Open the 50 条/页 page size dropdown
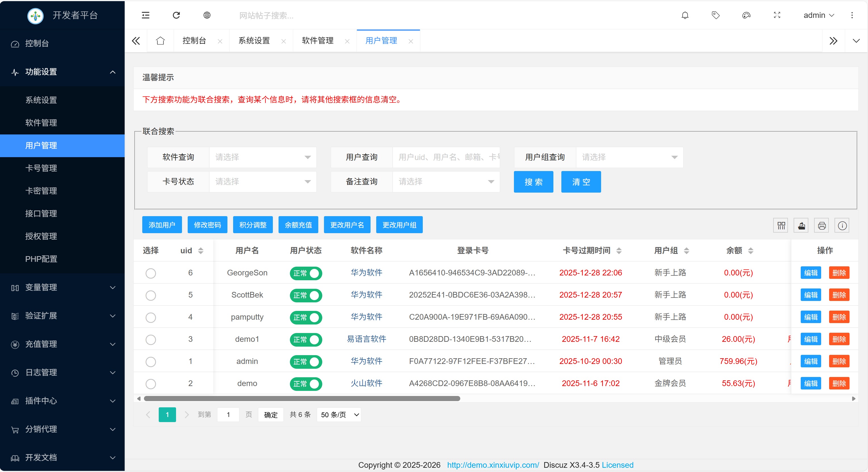Screen dimensions: 868x472 tap(339, 415)
